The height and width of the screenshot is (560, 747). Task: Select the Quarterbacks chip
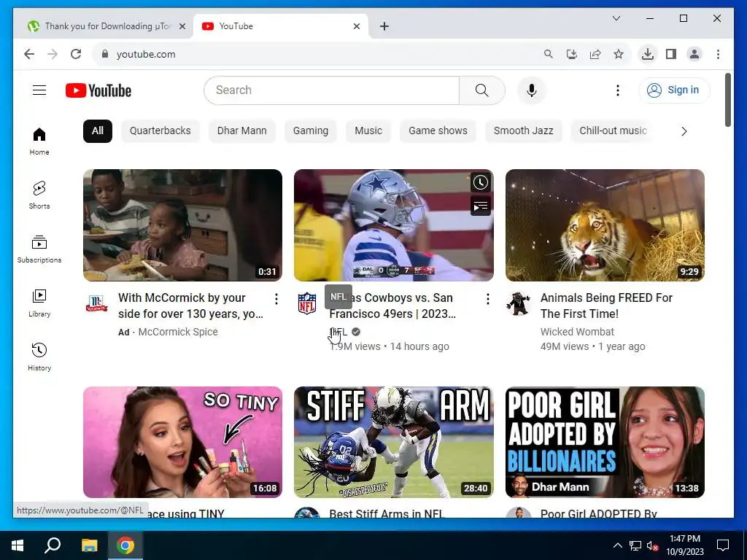tap(160, 131)
